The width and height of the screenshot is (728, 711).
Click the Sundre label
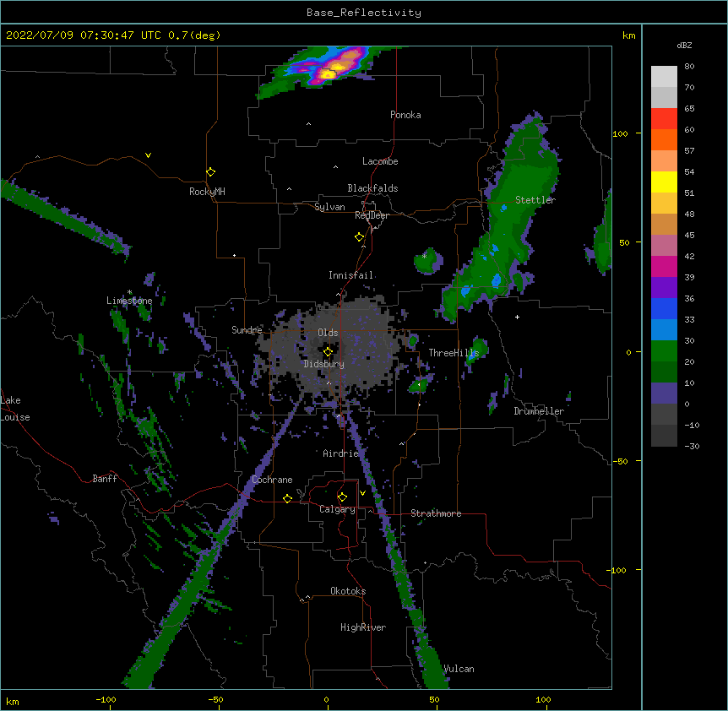click(247, 330)
